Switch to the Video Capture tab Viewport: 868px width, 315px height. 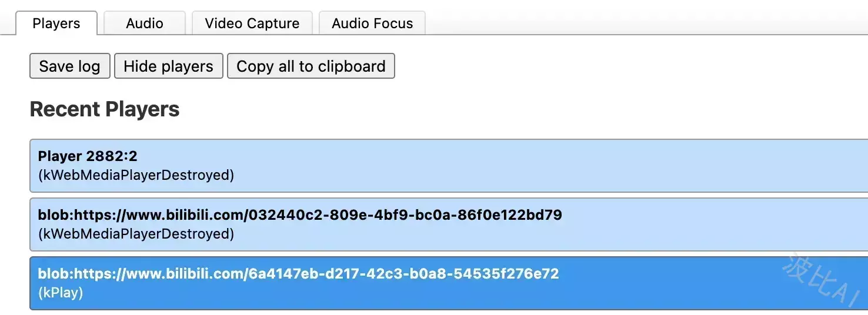tap(252, 24)
